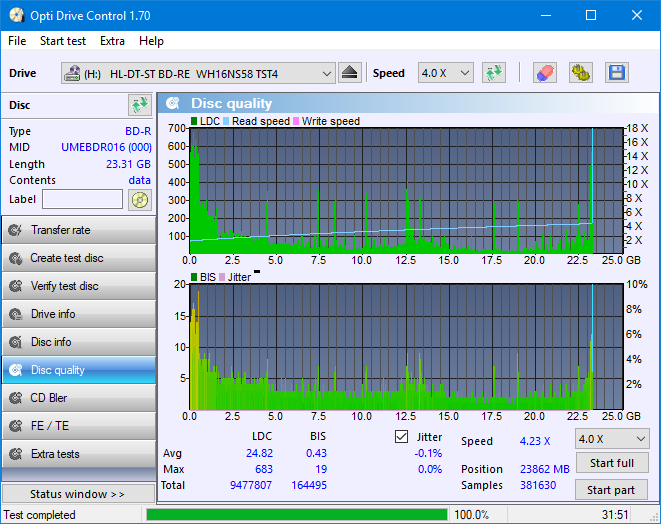This screenshot has width=661, height=524.
Task: Click the blue Read speed legend swatch
Action: 226,121
